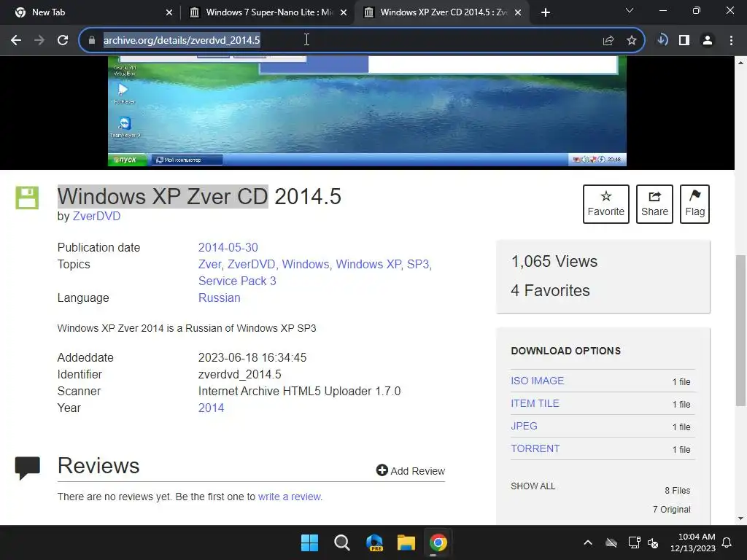The width and height of the screenshot is (747, 560).
Task: Open the network status tray icon
Action: click(x=634, y=542)
